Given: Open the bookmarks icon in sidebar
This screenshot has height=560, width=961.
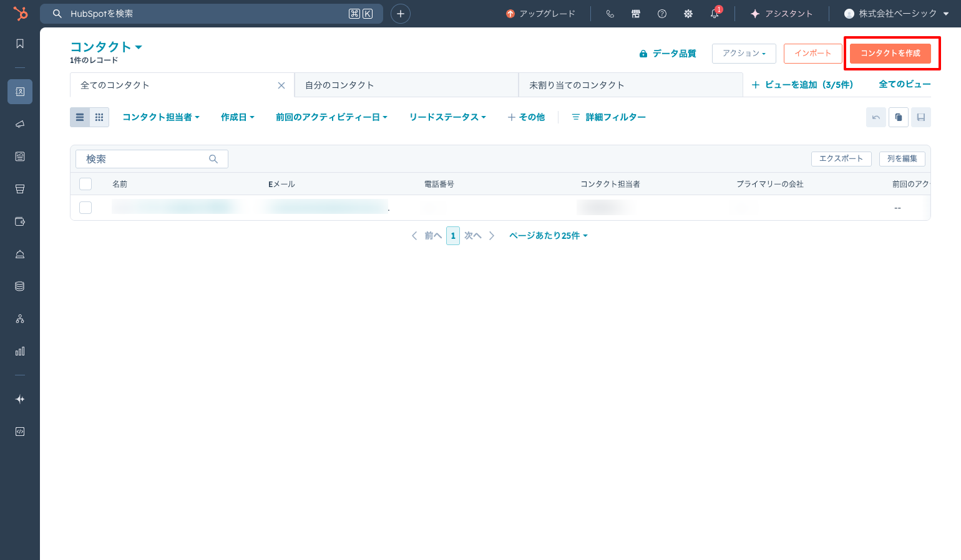Looking at the screenshot, I should pos(20,44).
